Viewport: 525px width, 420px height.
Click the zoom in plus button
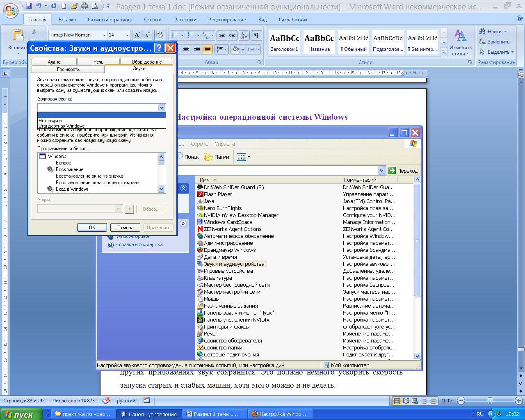tap(519, 401)
